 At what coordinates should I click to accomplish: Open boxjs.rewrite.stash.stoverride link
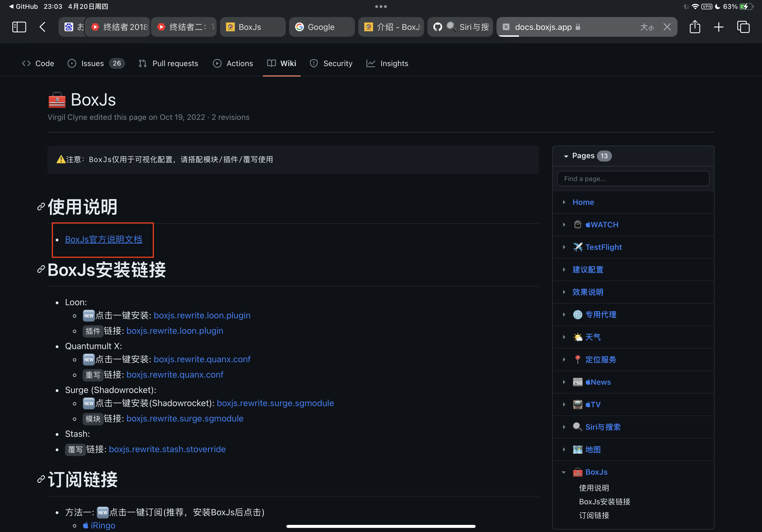point(167,449)
